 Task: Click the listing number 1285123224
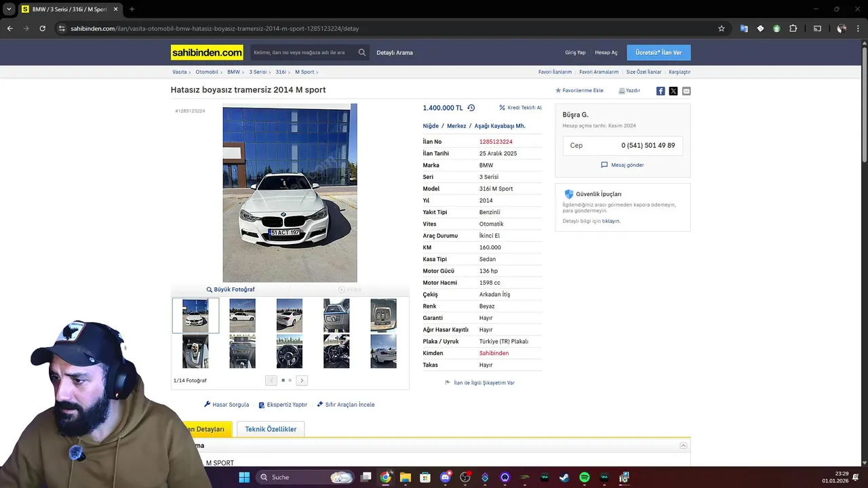pos(496,142)
